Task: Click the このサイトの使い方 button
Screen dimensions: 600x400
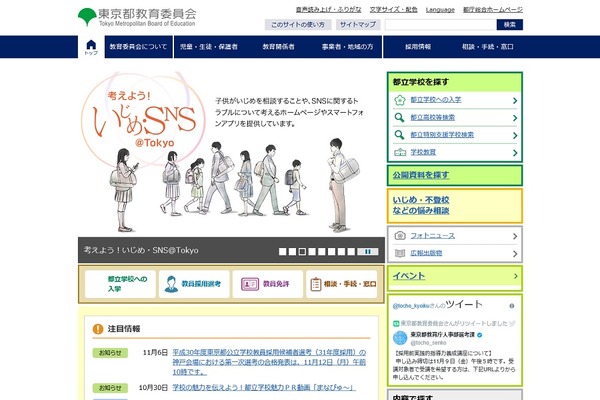Action: [x=298, y=24]
